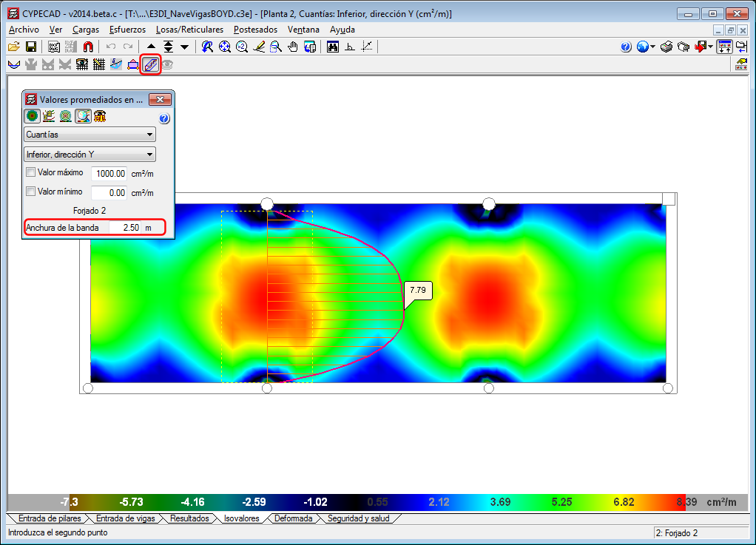
Task: Click the go up floor arrow
Action: [152, 47]
